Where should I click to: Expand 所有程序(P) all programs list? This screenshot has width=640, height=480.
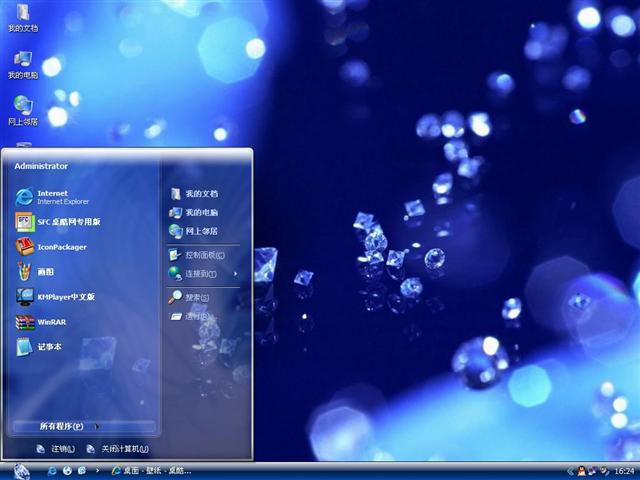coord(84,427)
